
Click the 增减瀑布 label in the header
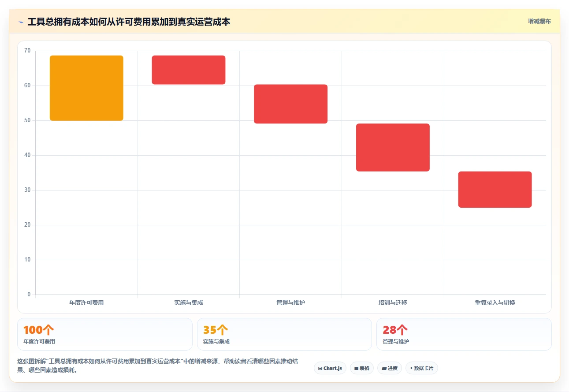point(539,21)
